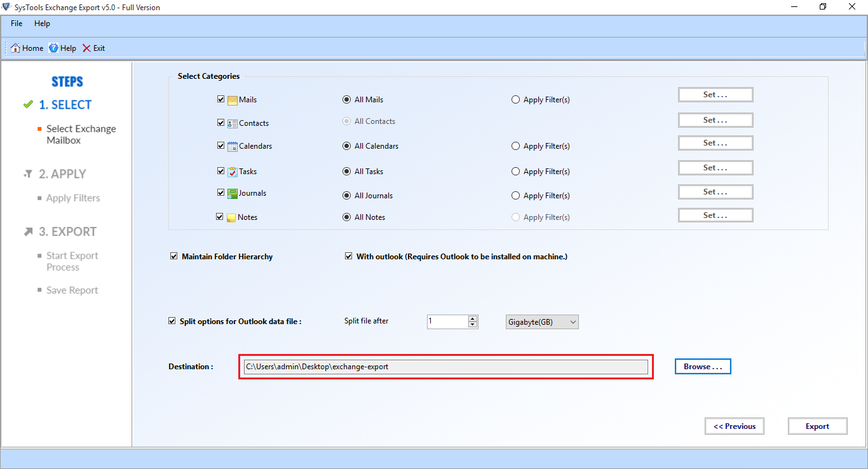Click the Select Exchange Mailbox step
Image resolution: width=868 pixels, height=469 pixels.
click(81, 135)
